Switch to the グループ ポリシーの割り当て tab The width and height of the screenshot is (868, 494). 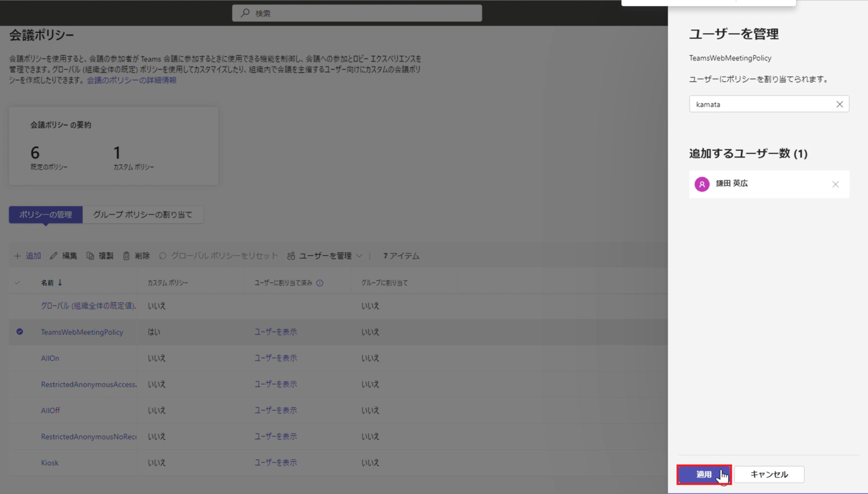143,215
